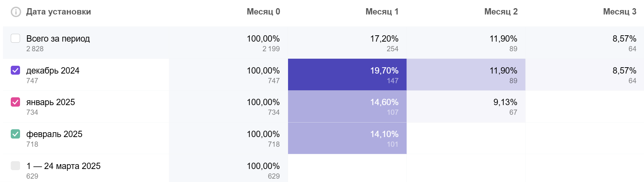644x182 pixels.
Task: Click the 8,57% cell for декабрь 2024
Action: point(585,75)
